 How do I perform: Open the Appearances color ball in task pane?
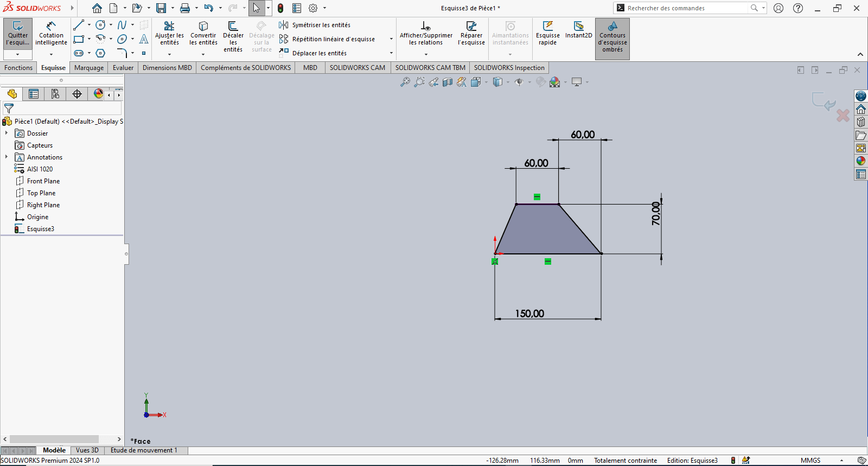[861, 161]
